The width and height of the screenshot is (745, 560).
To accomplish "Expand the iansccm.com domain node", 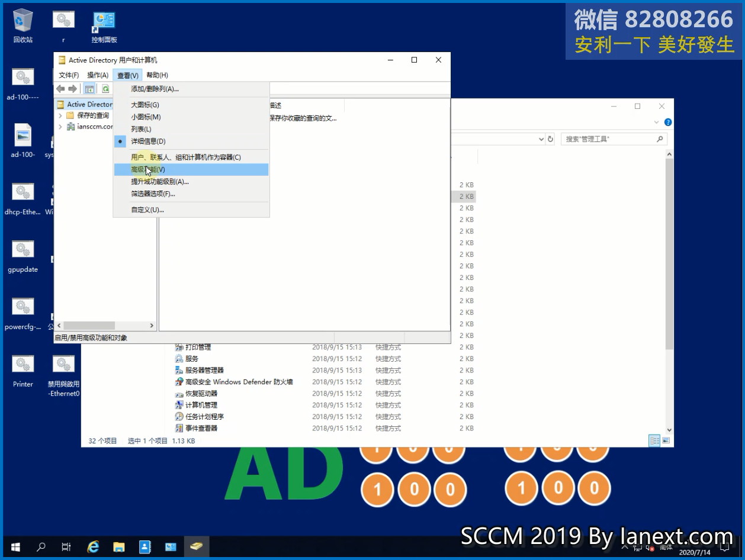I will 60,127.
